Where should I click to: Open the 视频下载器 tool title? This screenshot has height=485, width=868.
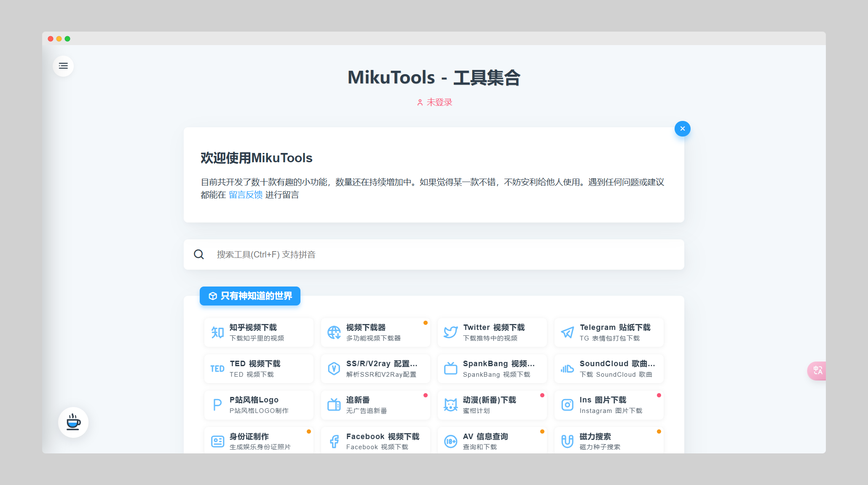366,327
